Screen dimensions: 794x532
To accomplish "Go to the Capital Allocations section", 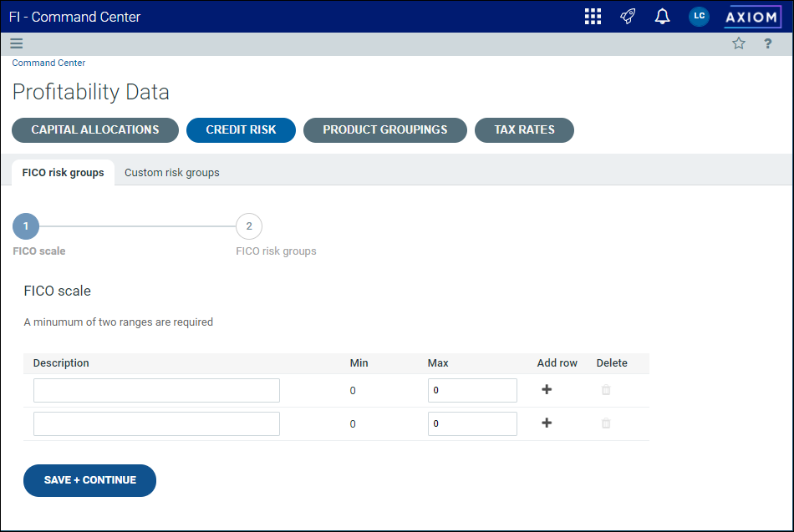I will (95, 130).
